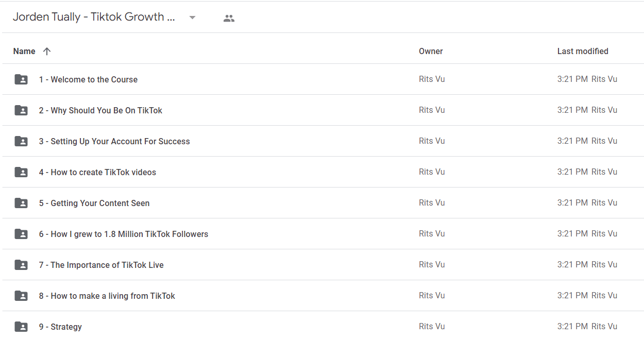Click the shared people icon
Viewport: 644px width, 339px height.
click(x=229, y=18)
